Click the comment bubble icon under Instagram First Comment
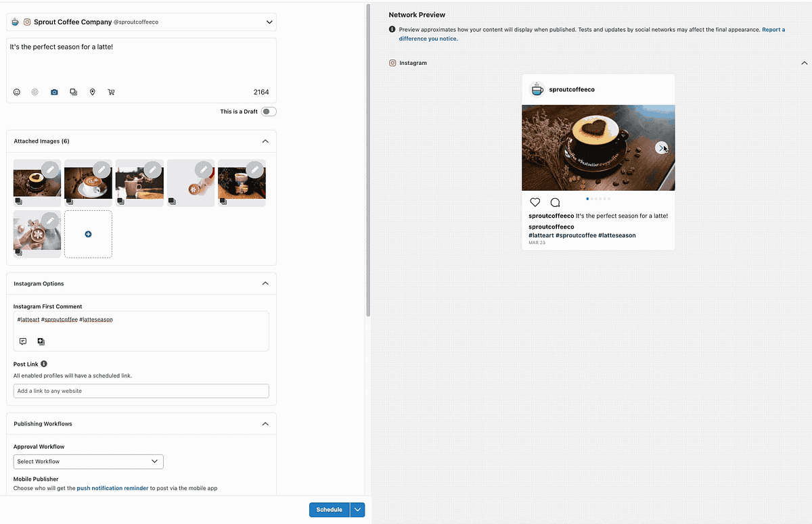The image size is (812, 524). coord(23,341)
